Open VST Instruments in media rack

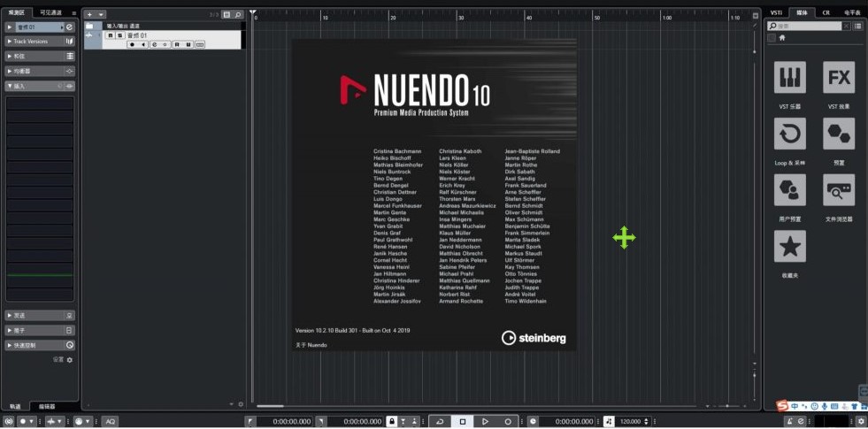click(x=789, y=77)
